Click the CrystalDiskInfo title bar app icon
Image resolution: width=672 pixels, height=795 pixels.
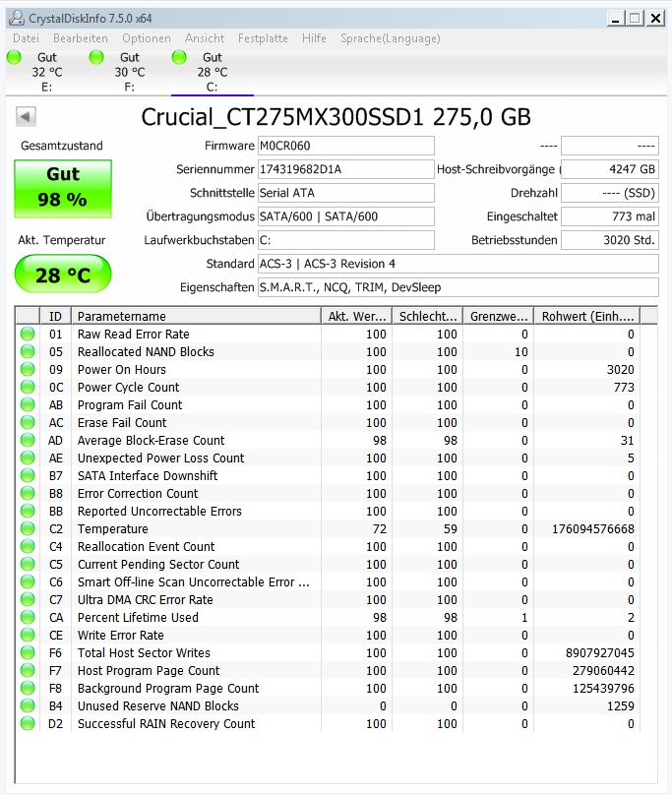click(16, 19)
